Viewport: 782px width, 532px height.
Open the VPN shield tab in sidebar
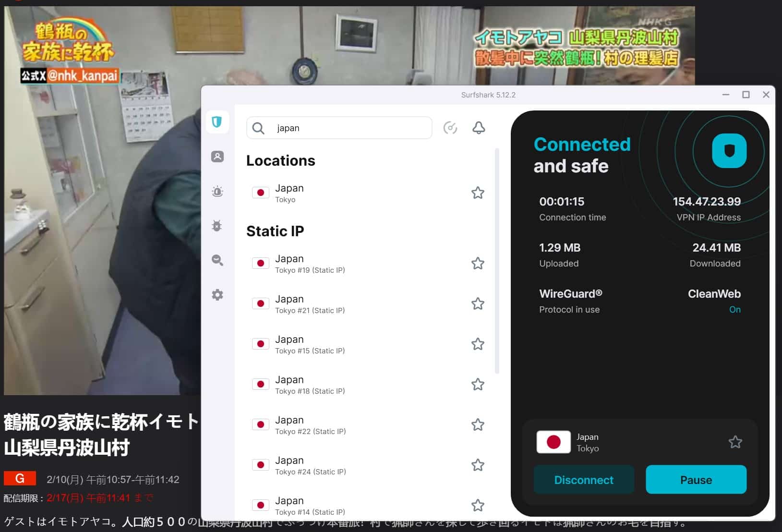(217, 122)
